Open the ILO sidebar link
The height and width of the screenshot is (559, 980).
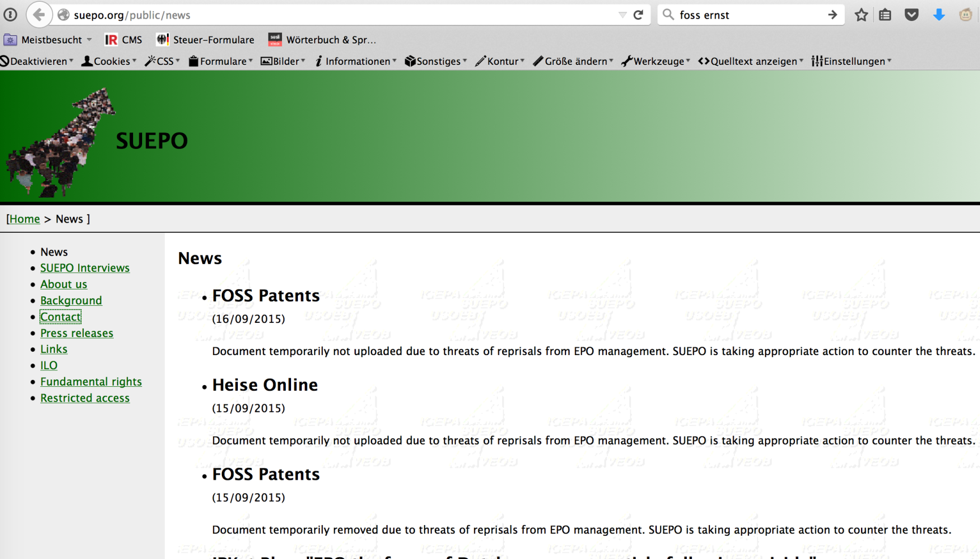pos(49,366)
